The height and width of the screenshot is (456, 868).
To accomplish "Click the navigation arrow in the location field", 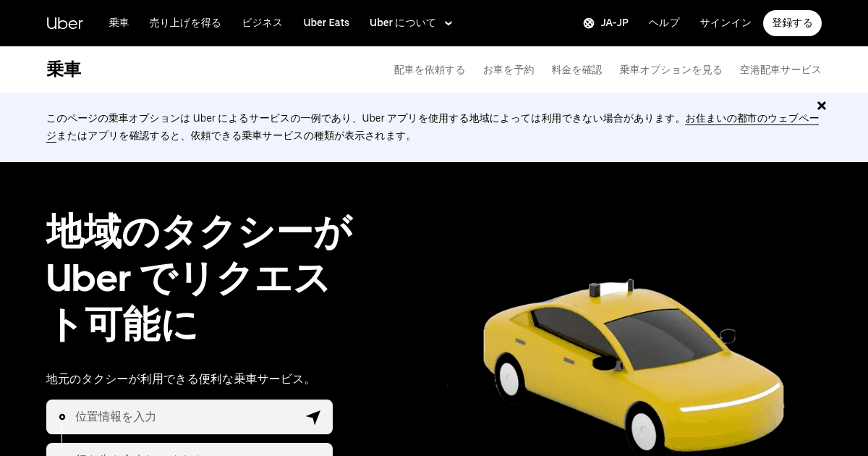I will pyautogui.click(x=312, y=417).
